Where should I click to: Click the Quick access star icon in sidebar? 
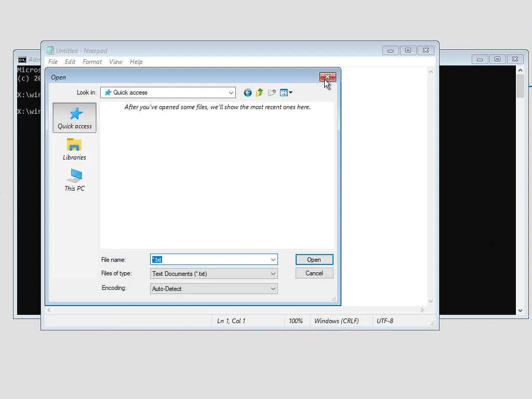click(76, 114)
